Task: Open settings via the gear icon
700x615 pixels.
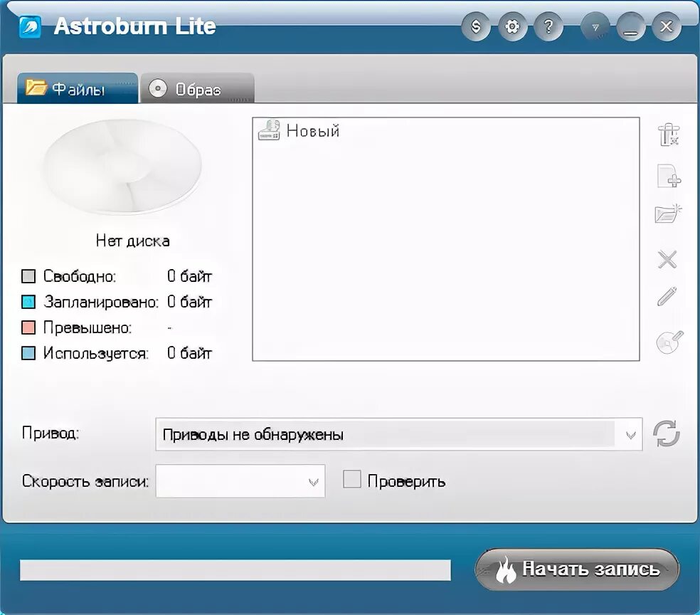Action: [x=512, y=27]
